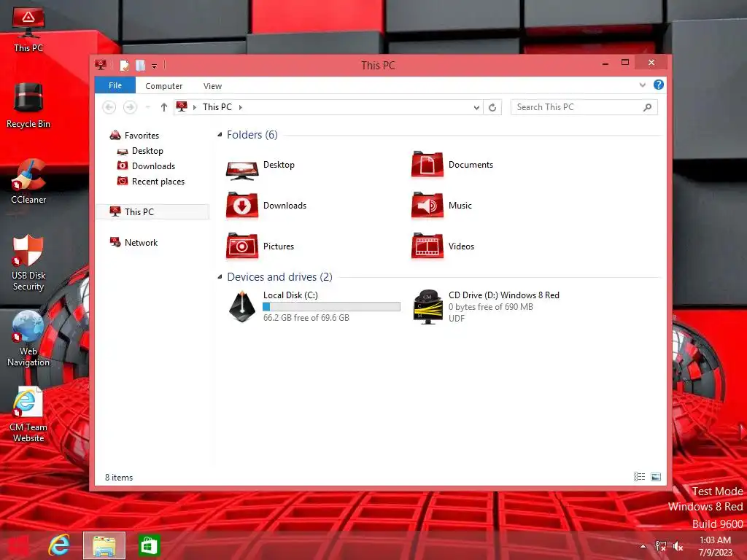The image size is (747, 560).
Task: Click the Start button on taskbar
Action: click(18, 545)
